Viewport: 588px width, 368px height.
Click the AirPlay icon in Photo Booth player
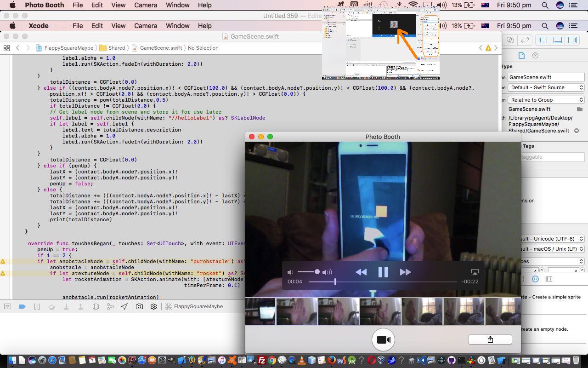(475, 272)
